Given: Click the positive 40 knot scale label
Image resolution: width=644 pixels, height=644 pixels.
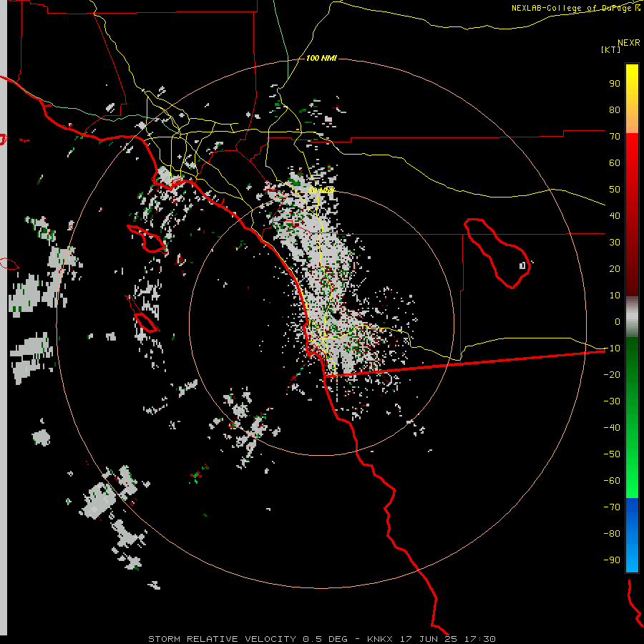Looking at the screenshot, I should tap(615, 215).
